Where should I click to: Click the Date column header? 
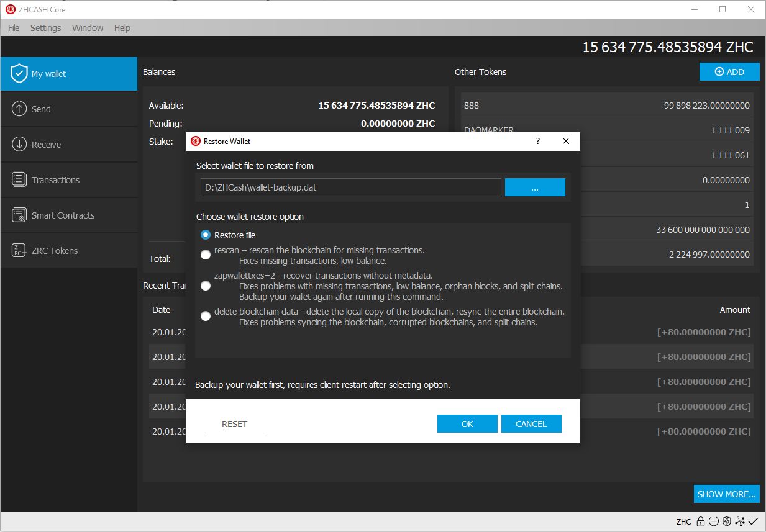click(x=161, y=310)
